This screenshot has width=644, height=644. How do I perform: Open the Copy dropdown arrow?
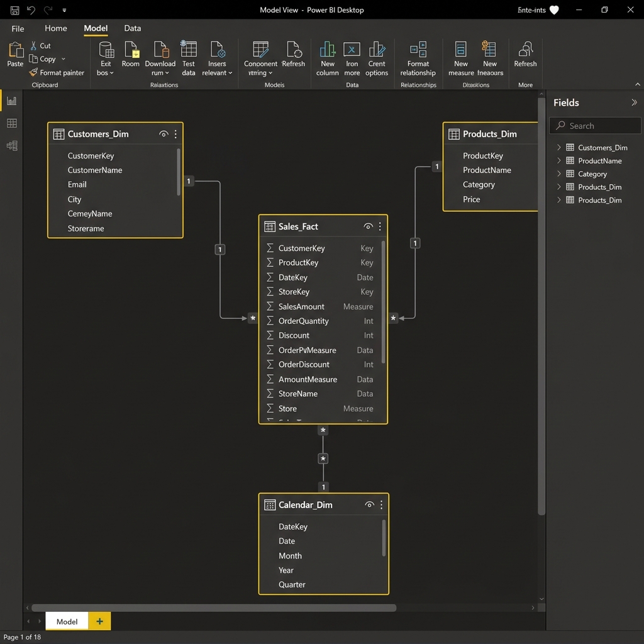pos(64,58)
